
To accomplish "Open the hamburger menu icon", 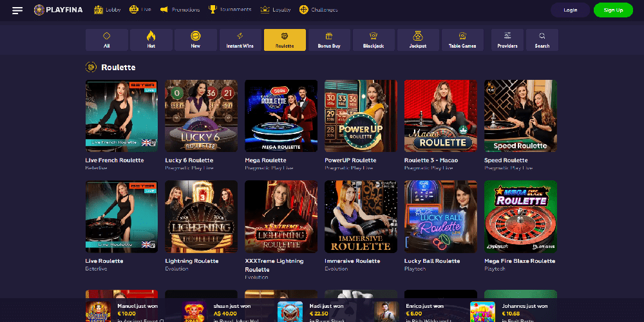I will pos(17,10).
